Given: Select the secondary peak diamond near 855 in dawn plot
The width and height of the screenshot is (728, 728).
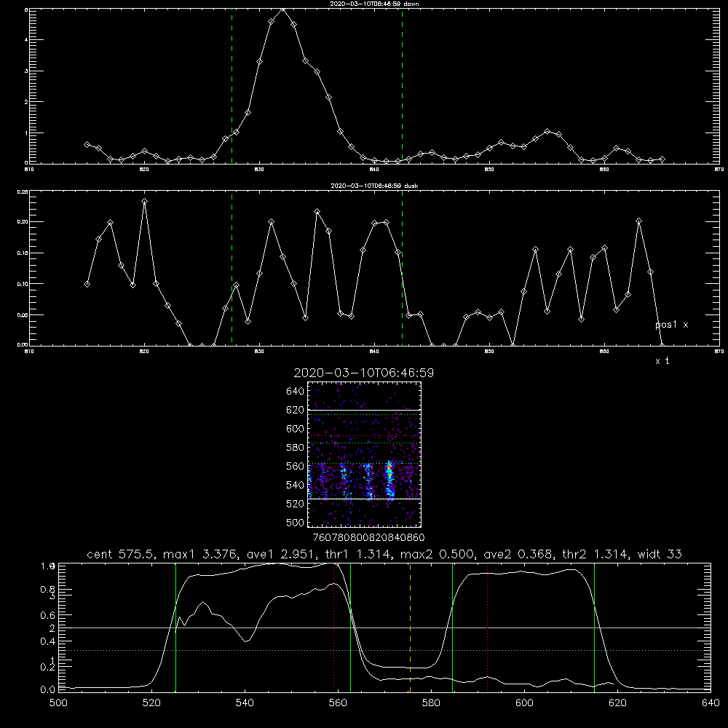Looking at the screenshot, I should coord(547,131).
